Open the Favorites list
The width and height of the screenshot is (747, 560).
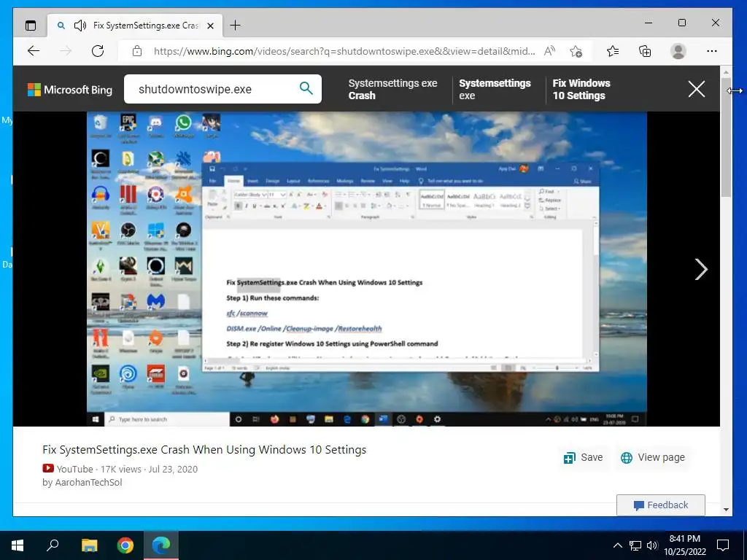click(x=613, y=51)
